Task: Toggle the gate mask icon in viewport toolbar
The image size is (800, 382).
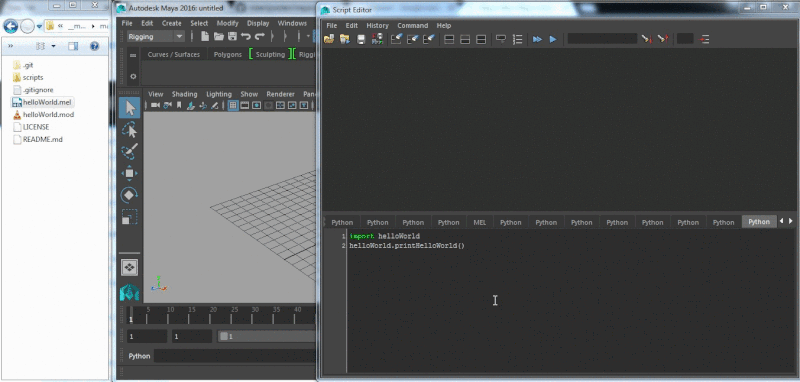Action: pos(268,106)
